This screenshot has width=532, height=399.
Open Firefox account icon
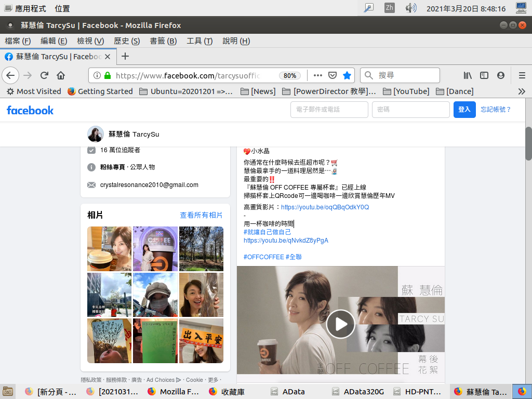coord(501,75)
